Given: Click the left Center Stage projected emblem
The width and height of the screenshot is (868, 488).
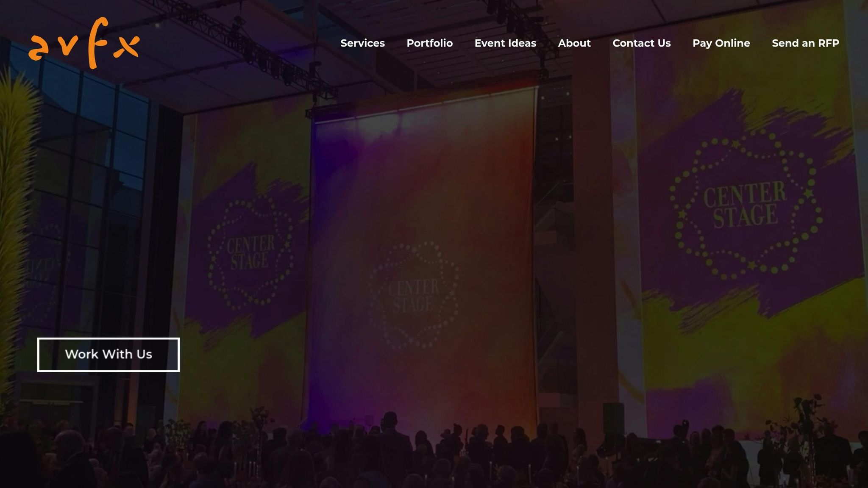Looking at the screenshot, I should (250, 253).
